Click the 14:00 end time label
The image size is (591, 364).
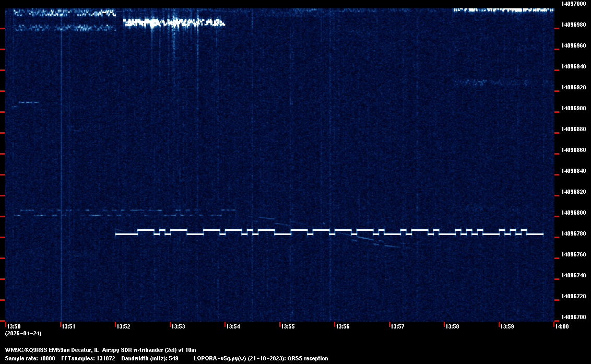click(x=561, y=327)
